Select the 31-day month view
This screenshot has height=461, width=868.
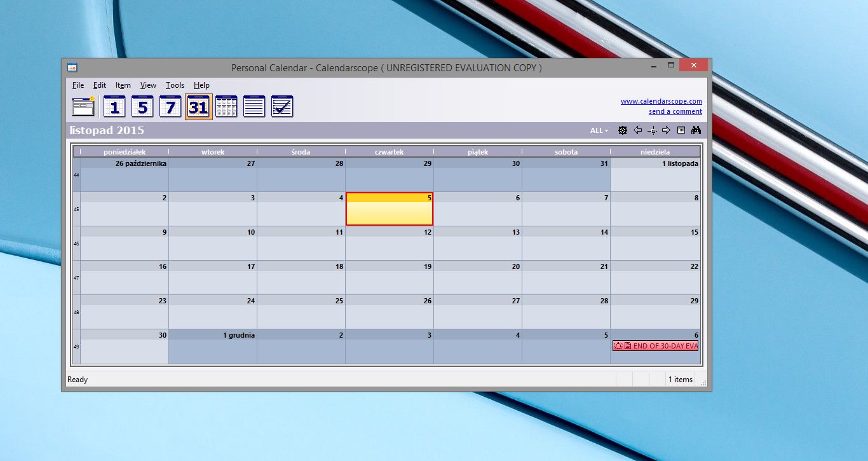click(198, 107)
